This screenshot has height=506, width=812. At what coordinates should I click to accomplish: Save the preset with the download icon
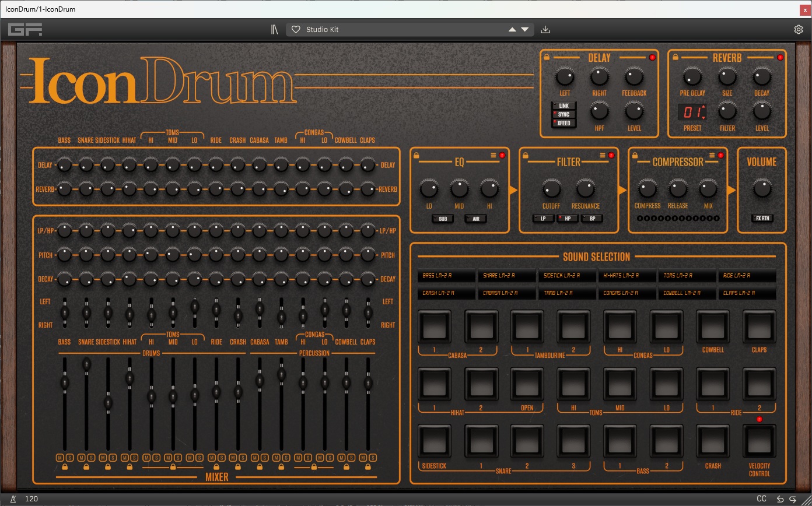coord(545,29)
